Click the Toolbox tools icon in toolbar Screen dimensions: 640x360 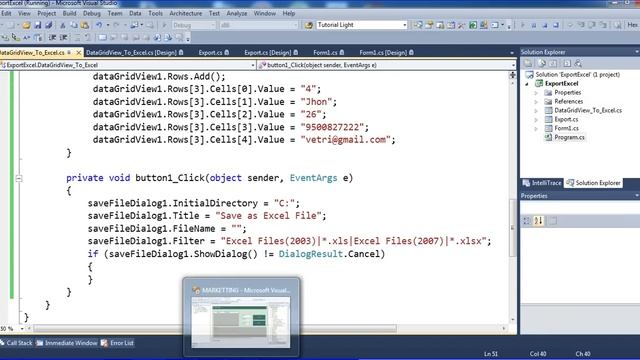[461, 25]
